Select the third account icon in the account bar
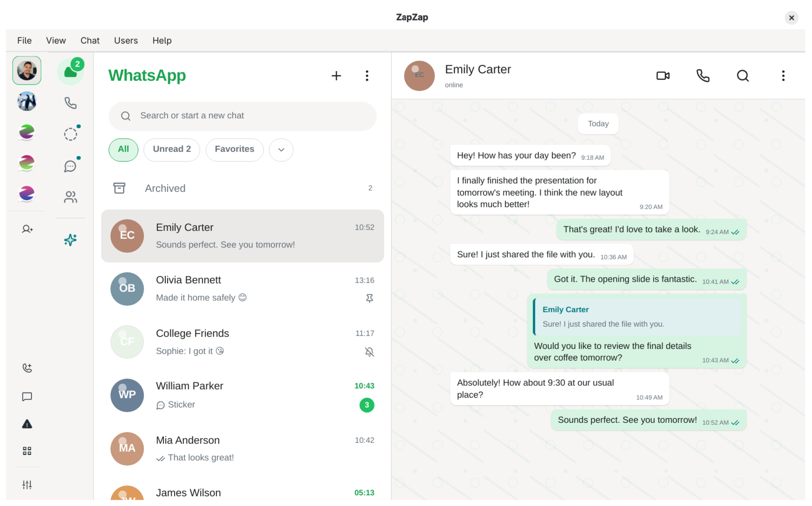Viewport: 812px width, 506px height. 27,132
